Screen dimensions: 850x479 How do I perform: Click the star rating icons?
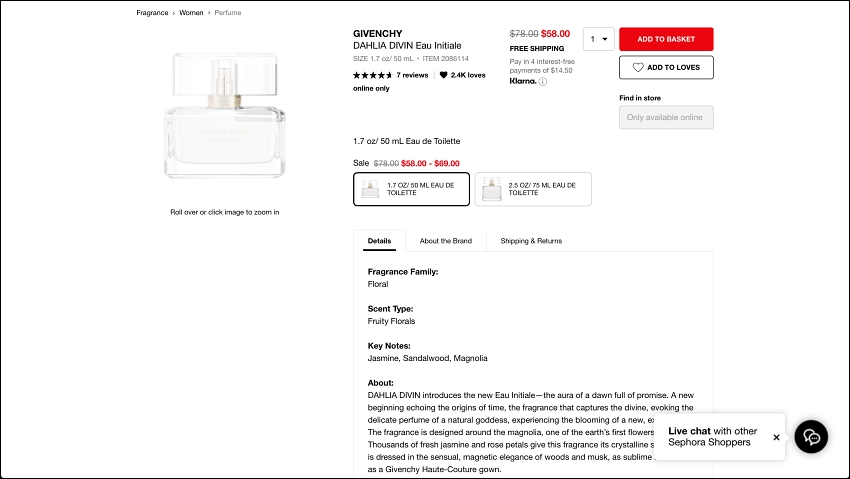pyautogui.click(x=372, y=75)
